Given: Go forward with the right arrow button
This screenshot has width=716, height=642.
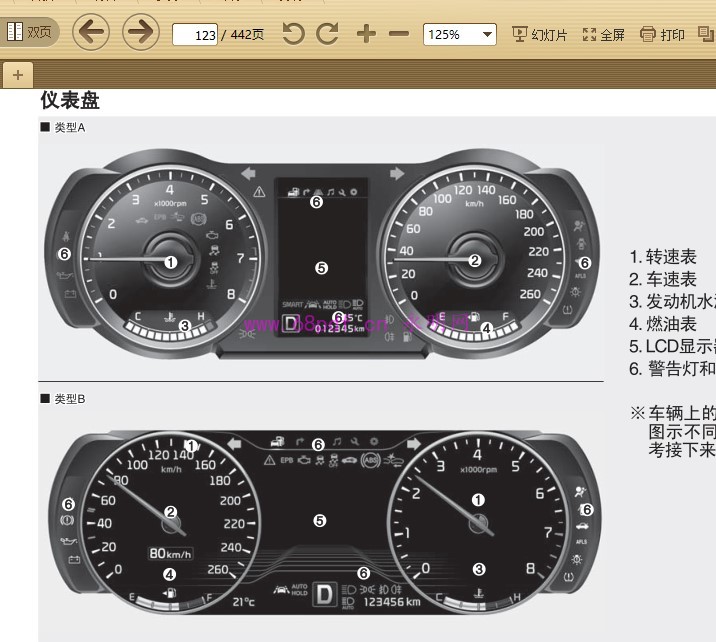Looking at the screenshot, I should point(141,32).
